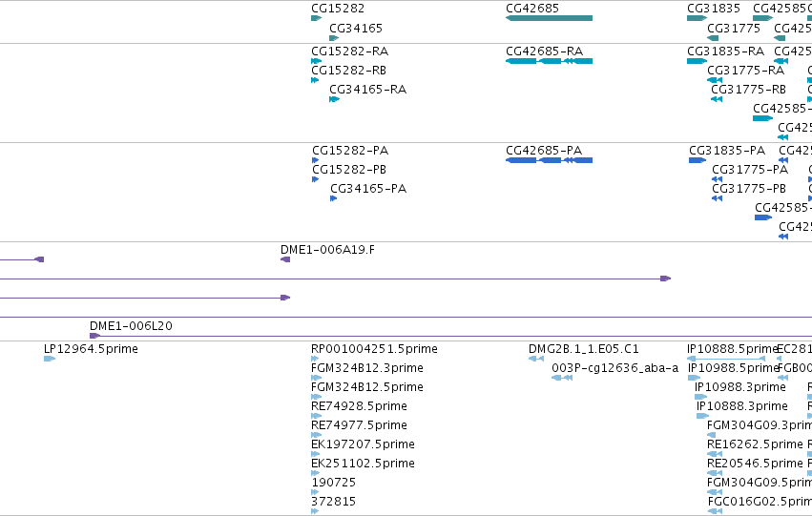Click the DMG2B.1_1.E05.C1 feature glyph
This screenshot has width=812, height=516.
pyautogui.click(x=536, y=358)
